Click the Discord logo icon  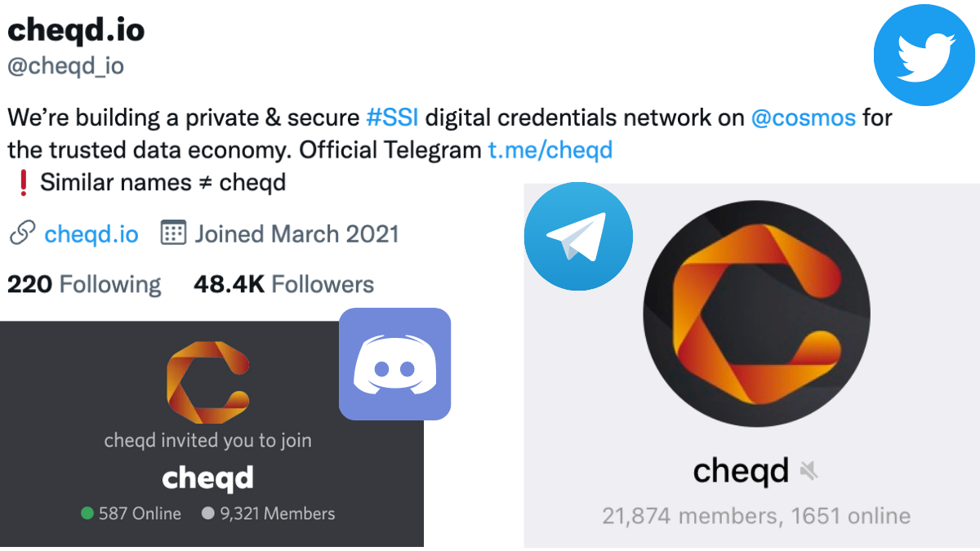pyautogui.click(x=395, y=364)
